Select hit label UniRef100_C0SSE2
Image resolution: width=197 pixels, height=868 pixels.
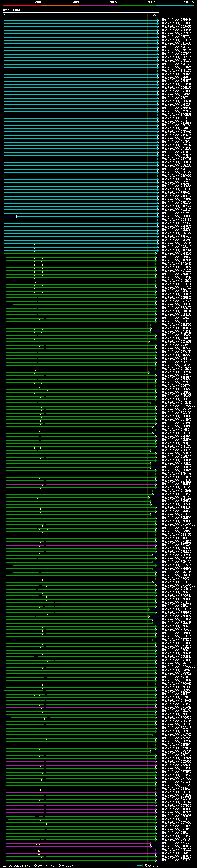pyautogui.click(x=177, y=111)
